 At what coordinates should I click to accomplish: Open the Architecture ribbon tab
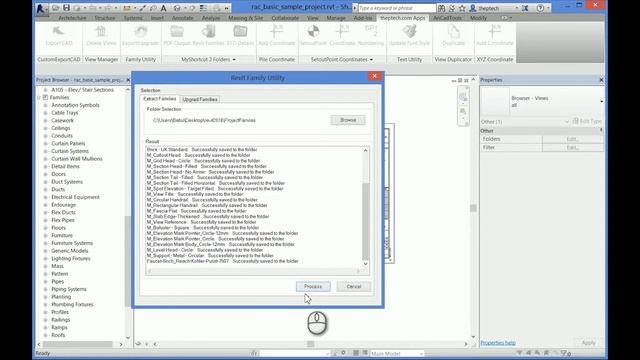(72, 18)
